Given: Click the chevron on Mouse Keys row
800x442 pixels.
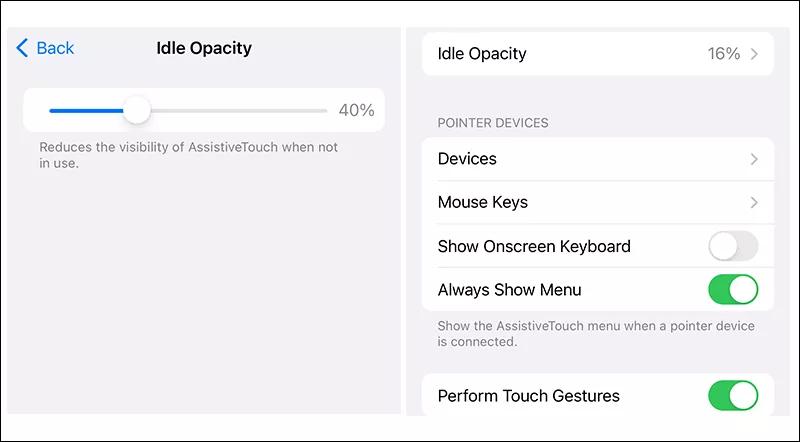Looking at the screenshot, I should (x=755, y=202).
